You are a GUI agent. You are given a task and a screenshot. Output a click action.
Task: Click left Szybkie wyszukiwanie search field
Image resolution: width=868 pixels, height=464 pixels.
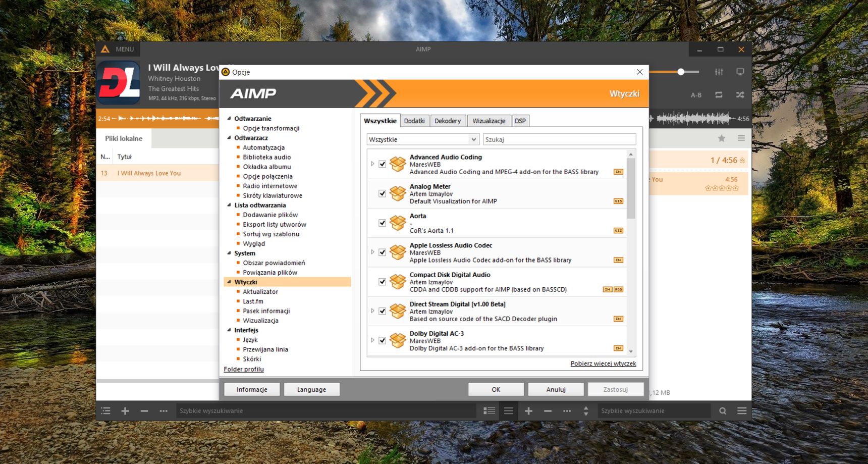(x=325, y=411)
